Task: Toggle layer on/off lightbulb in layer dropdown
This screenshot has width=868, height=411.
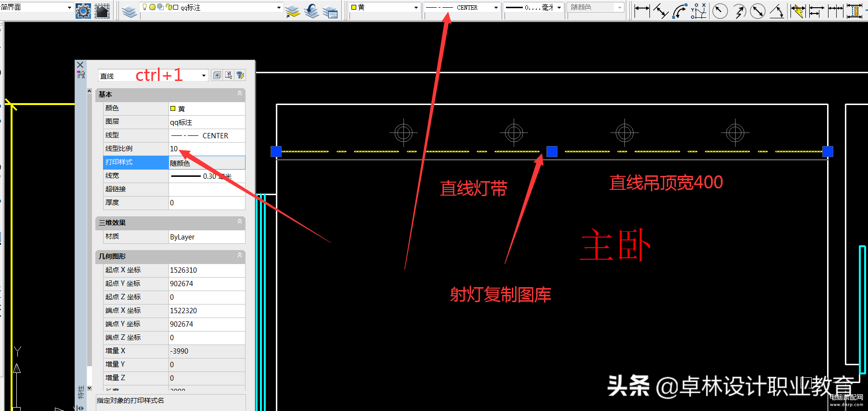Action: (144, 7)
